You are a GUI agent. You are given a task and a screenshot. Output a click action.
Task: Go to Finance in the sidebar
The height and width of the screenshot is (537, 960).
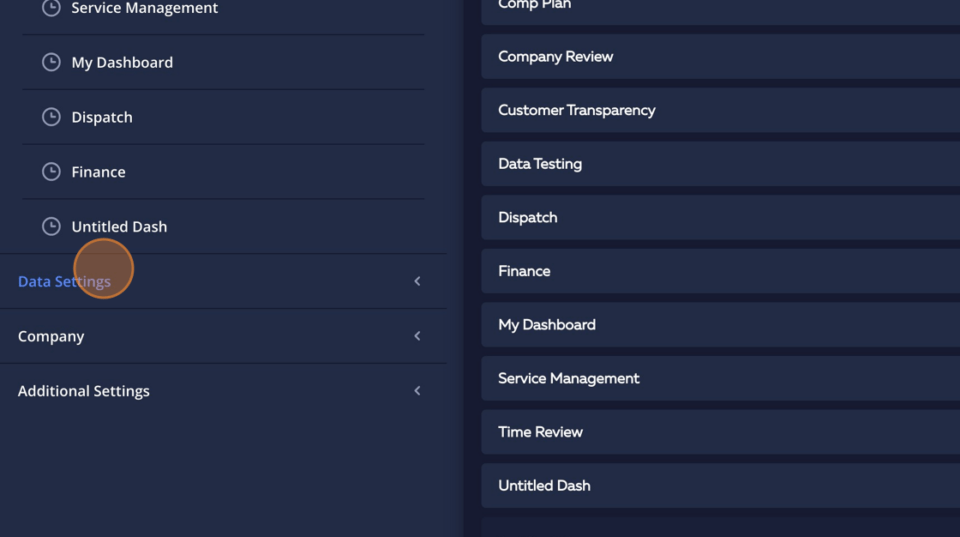98,172
